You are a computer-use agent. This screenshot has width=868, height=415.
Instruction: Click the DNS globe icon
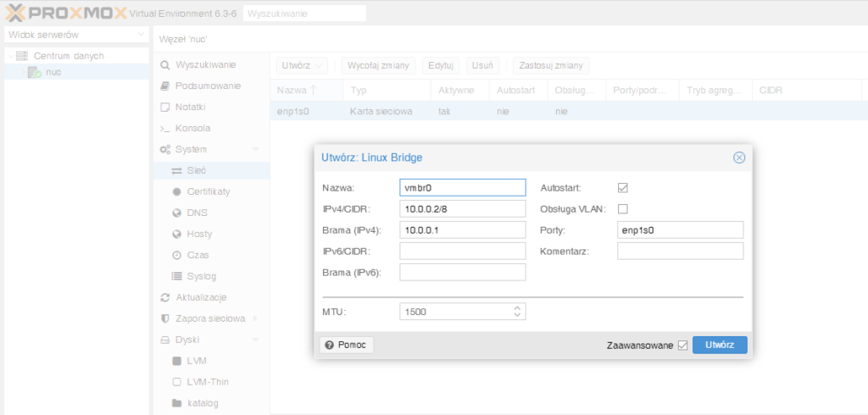[177, 213]
